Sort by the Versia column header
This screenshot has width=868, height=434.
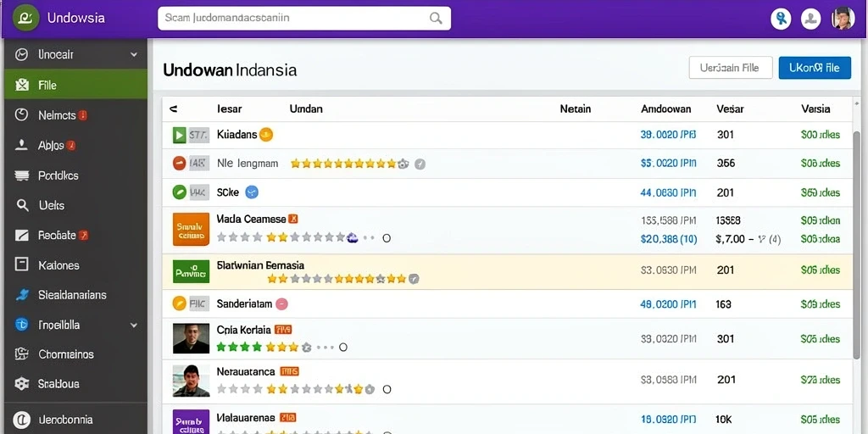[x=815, y=109]
